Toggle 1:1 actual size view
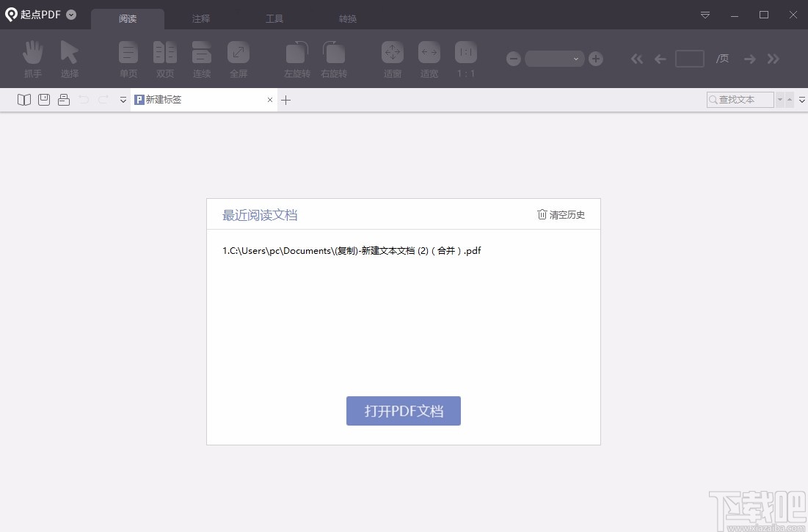The width and height of the screenshot is (808, 532). tap(465, 58)
